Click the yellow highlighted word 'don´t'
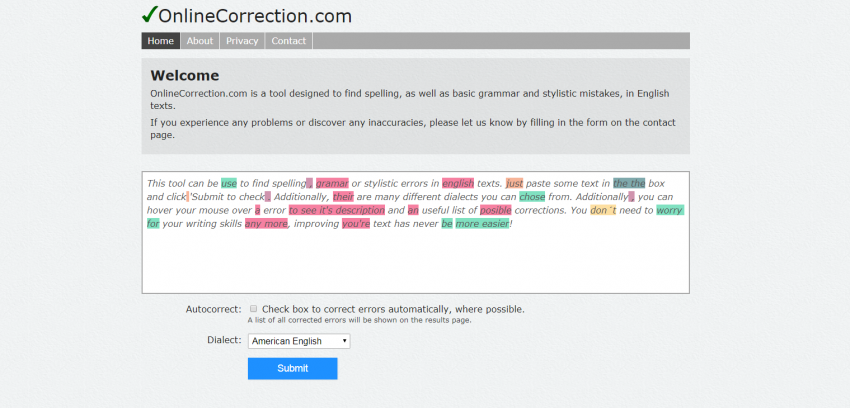This screenshot has width=850, height=408. pyautogui.click(x=603, y=210)
